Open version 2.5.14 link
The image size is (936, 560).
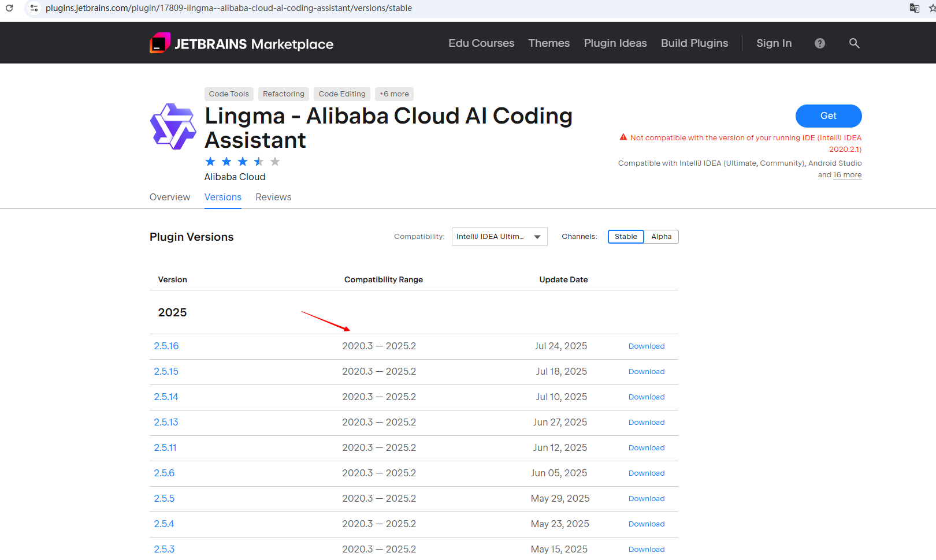coord(166,397)
